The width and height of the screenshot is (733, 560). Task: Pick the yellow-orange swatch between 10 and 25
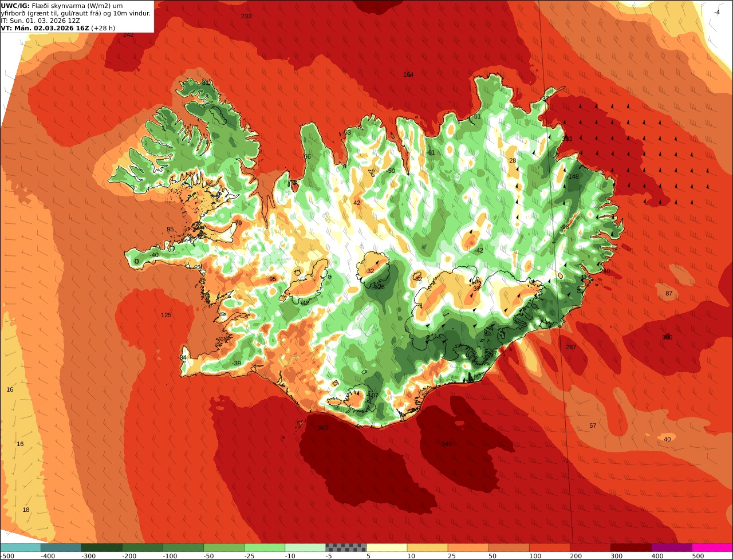point(427,547)
